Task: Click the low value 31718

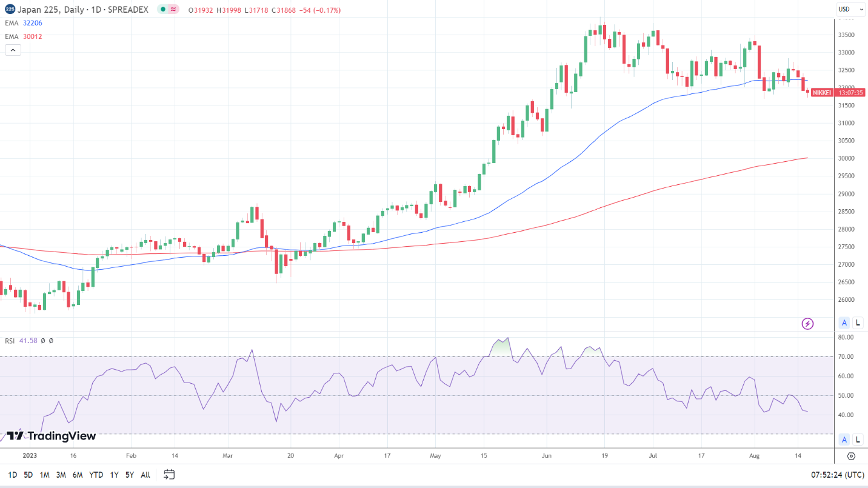Action: point(259,10)
